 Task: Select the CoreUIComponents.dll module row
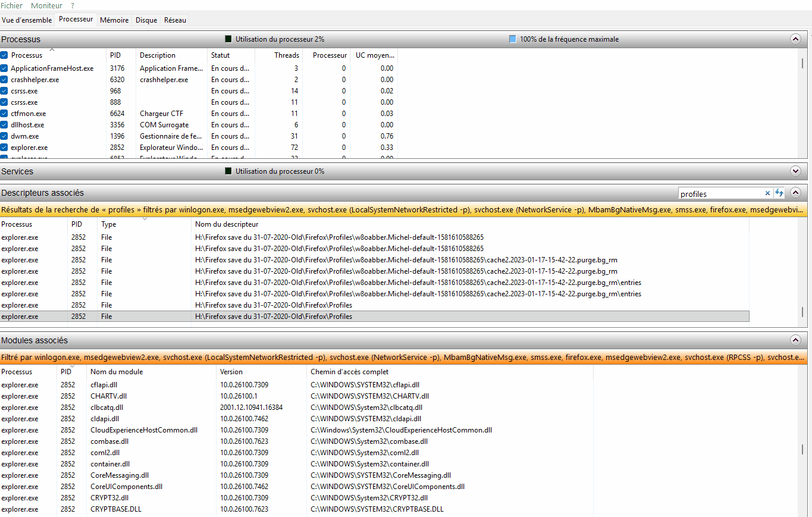296,487
